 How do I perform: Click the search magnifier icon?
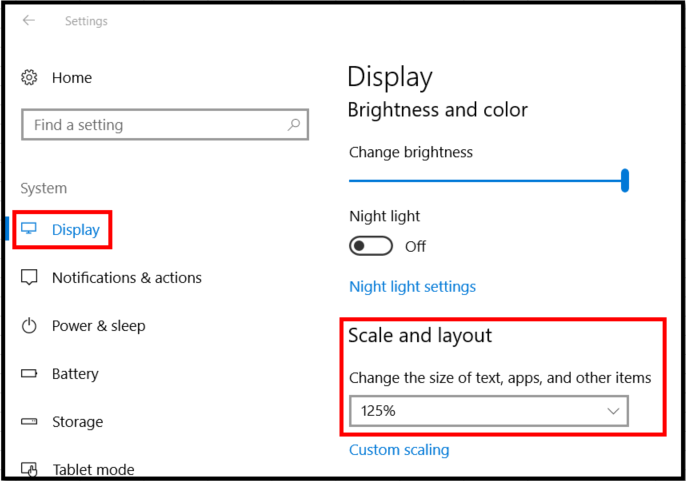(x=294, y=125)
